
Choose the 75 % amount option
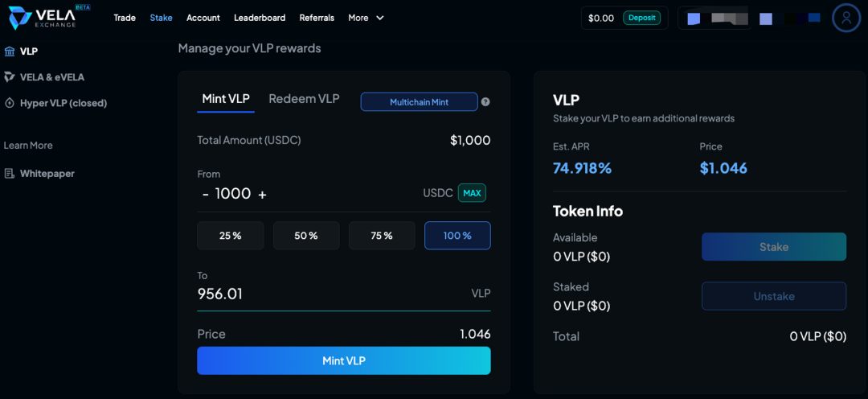point(382,236)
